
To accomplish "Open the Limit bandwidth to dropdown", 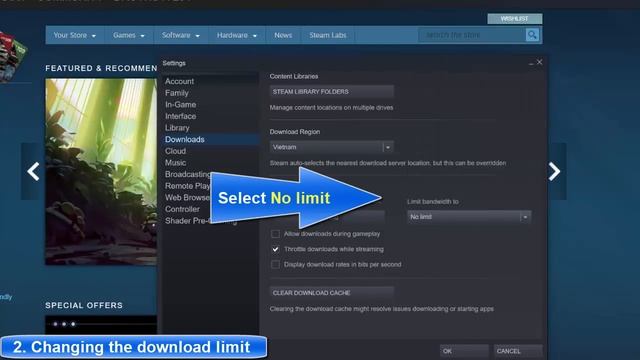I will (x=469, y=217).
